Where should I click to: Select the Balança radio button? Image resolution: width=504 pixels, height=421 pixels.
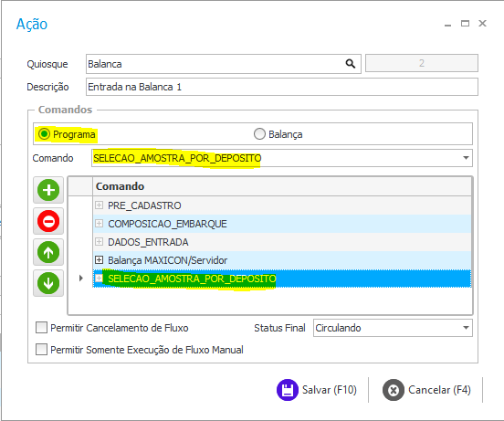259,133
